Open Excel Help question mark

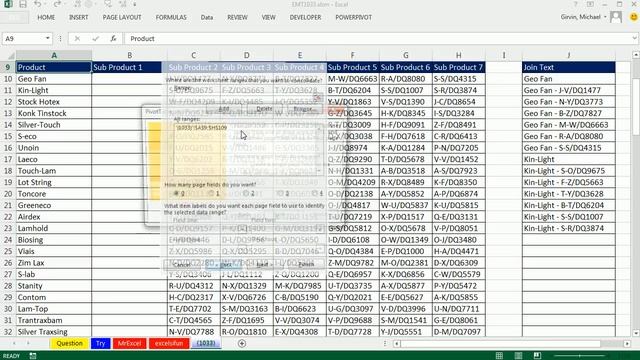[575, 4]
